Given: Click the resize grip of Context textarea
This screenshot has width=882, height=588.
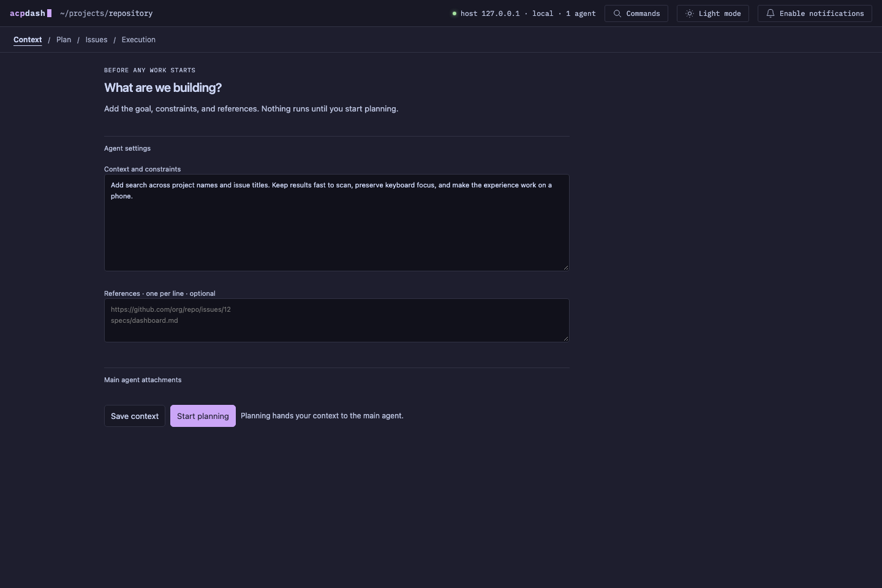Looking at the screenshot, I should [x=566, y=267].
